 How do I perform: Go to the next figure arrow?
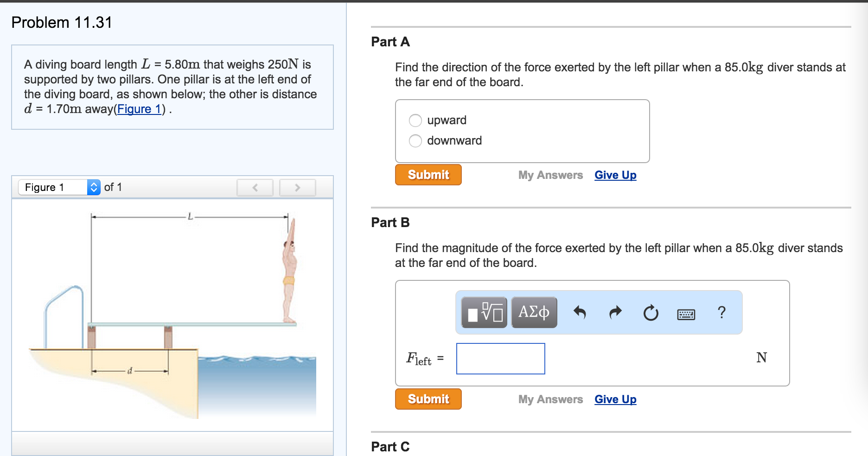point(297,187)
